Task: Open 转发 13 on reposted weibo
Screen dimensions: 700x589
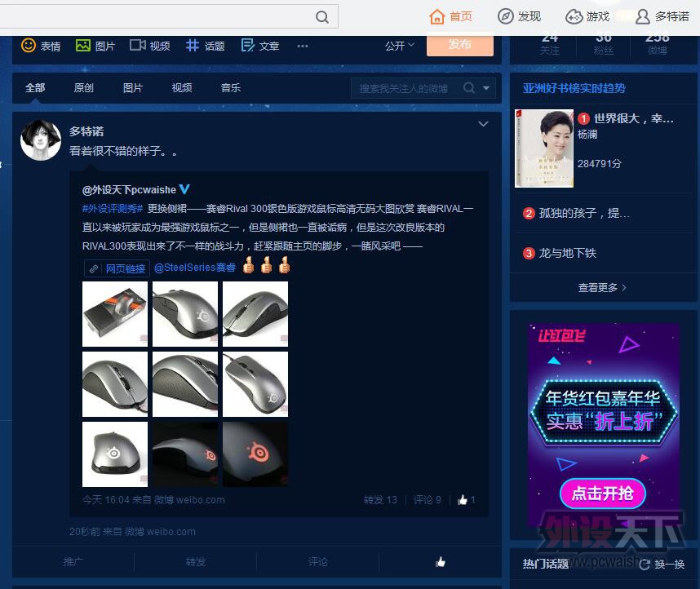Action: click(380, 500)
